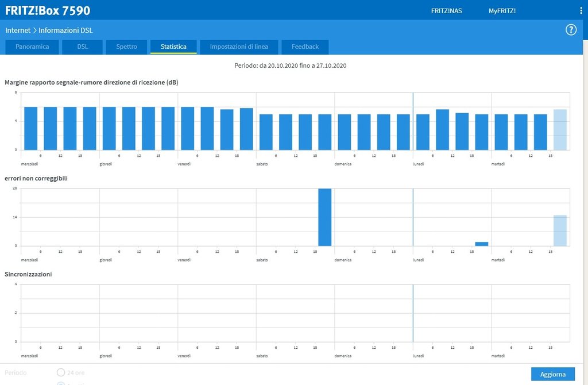
Task: Select the Statistica tab
Action: (173, 47)
